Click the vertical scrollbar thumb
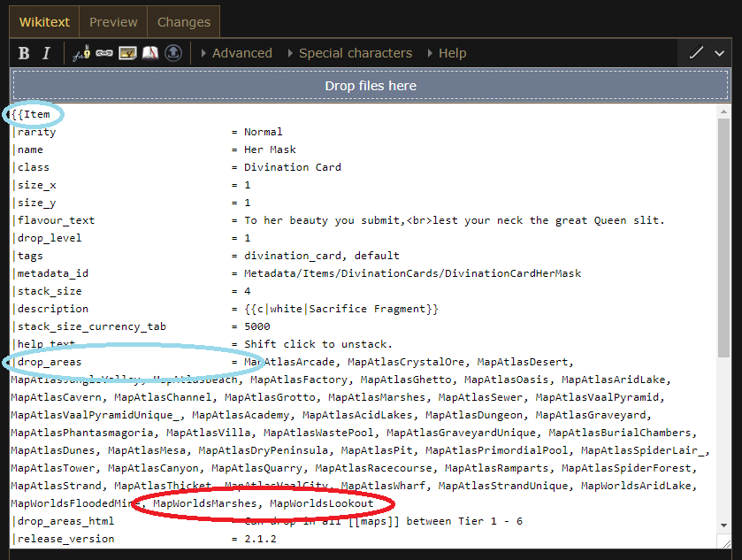 (723, 238)
